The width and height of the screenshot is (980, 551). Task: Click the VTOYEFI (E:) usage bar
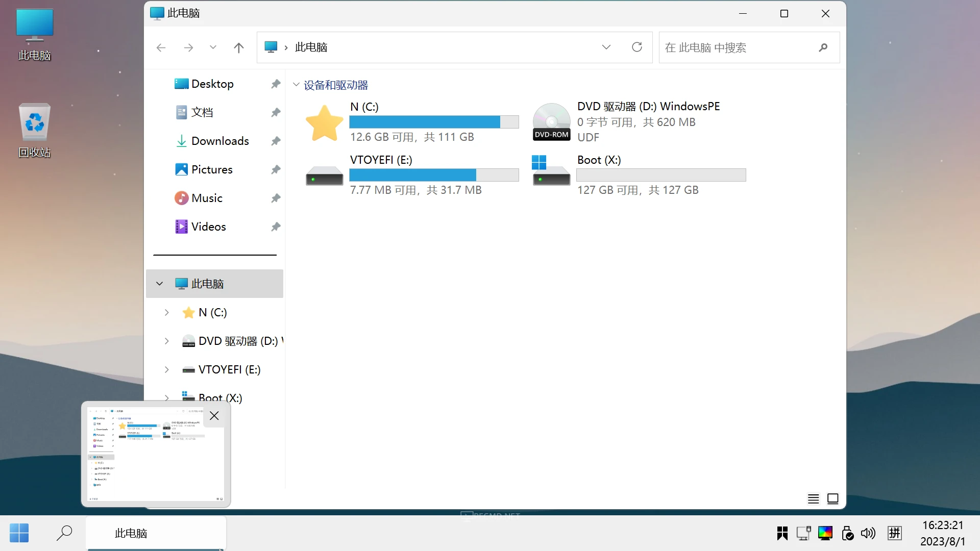pos(434,175)
